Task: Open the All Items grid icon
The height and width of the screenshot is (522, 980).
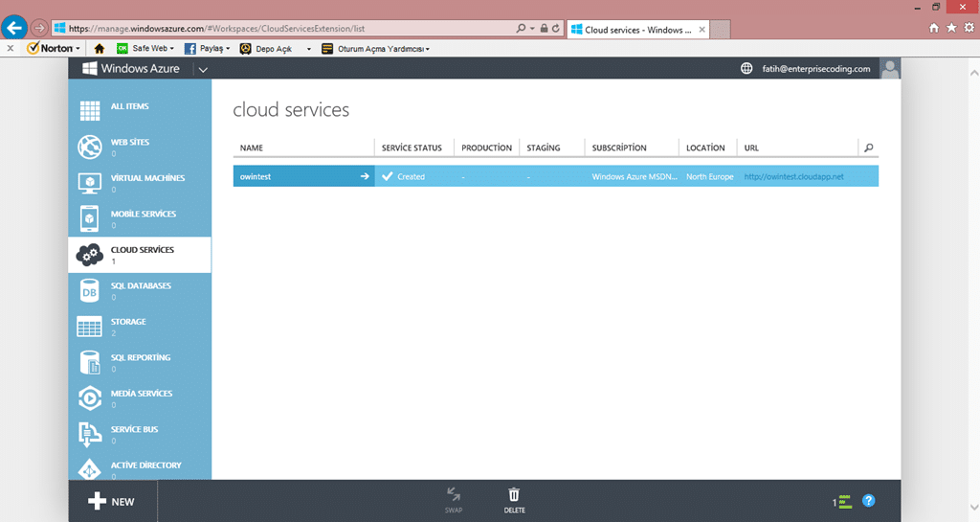Action: [89, 111]
